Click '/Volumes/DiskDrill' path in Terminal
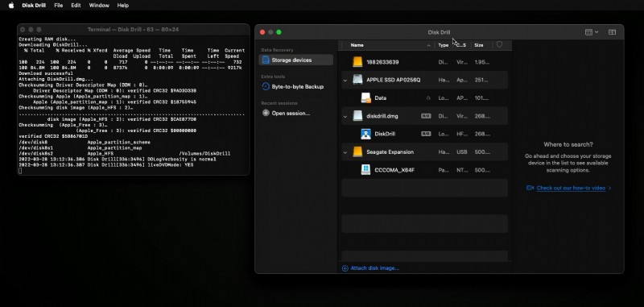 (204, 154)
